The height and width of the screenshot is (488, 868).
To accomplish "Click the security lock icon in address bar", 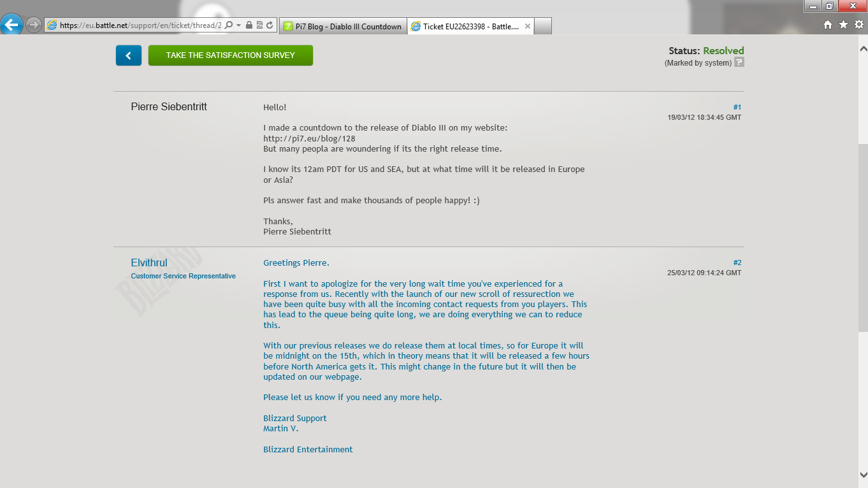I will (x=249, y=25).
